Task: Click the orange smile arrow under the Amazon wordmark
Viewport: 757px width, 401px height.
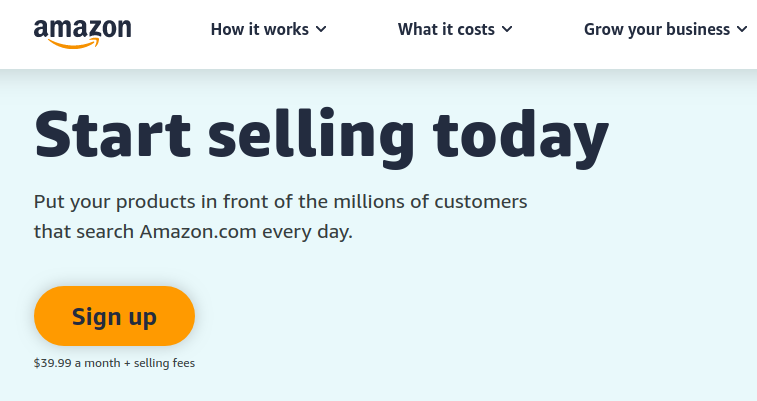Action: point(74,44)
